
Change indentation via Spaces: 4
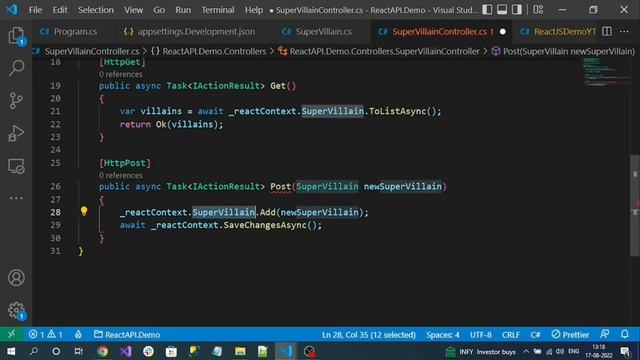[x=442, y=335]
